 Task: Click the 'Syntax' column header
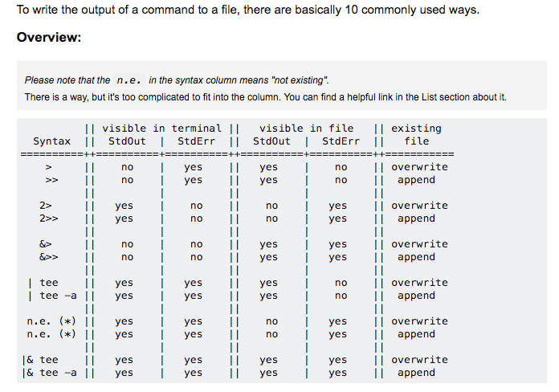coord(51,141)
